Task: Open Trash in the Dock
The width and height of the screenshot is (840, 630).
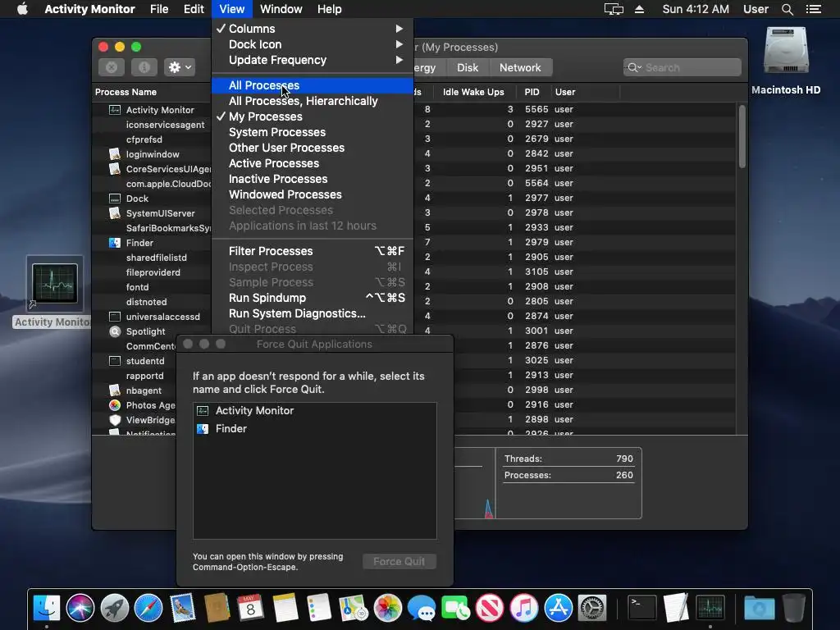Action: (794, 608)
